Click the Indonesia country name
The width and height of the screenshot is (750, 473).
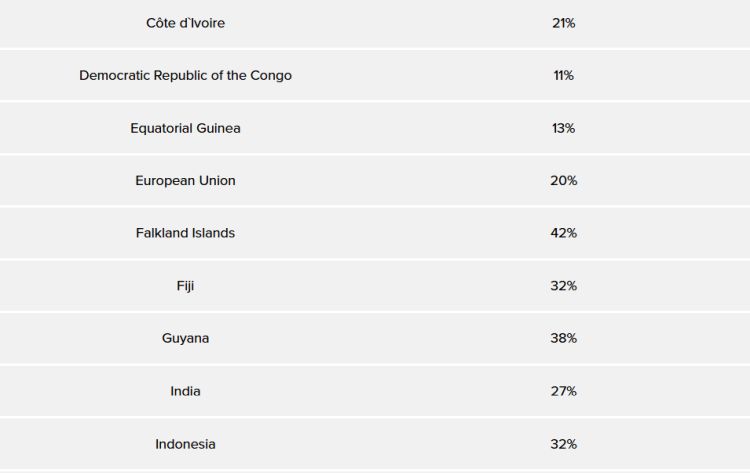[185, 444]
